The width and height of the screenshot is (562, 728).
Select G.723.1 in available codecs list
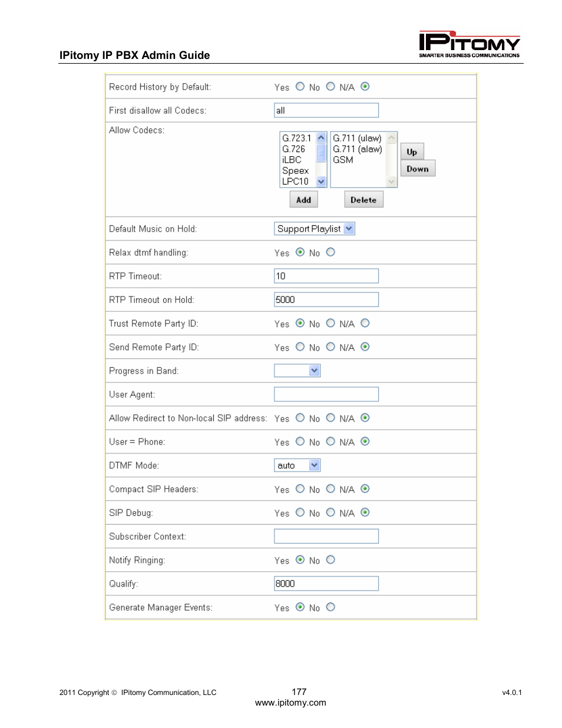297,139
